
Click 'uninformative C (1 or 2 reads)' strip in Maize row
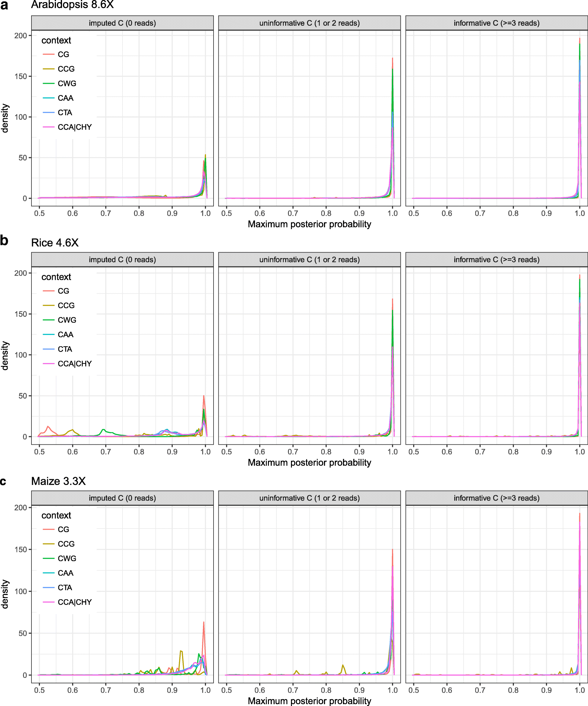coord(309,498)
